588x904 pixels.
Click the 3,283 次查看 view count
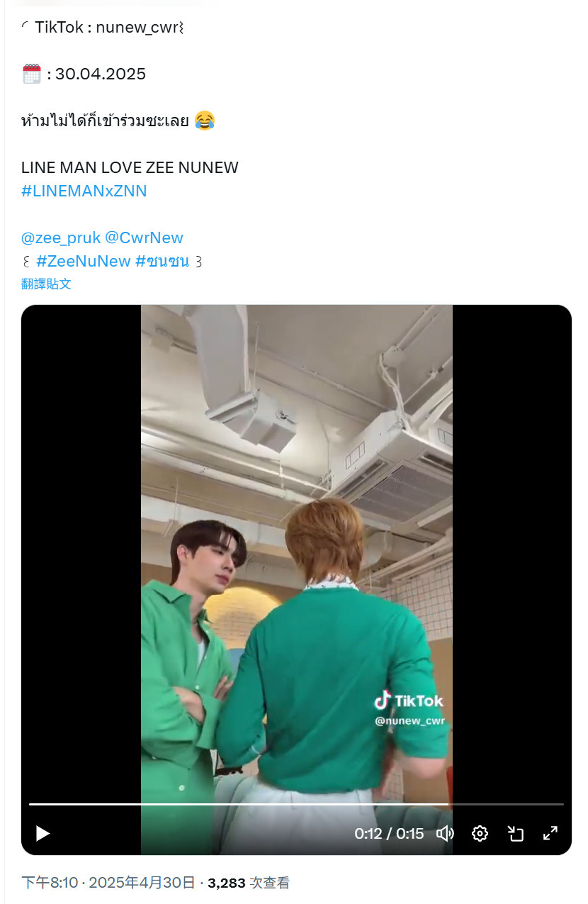click(249, 883)
